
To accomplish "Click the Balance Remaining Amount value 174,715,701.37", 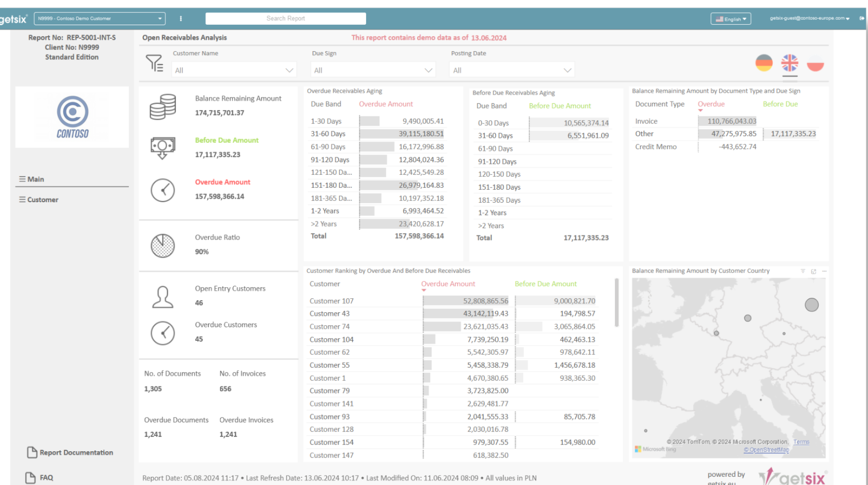I will tap(219, 113).
